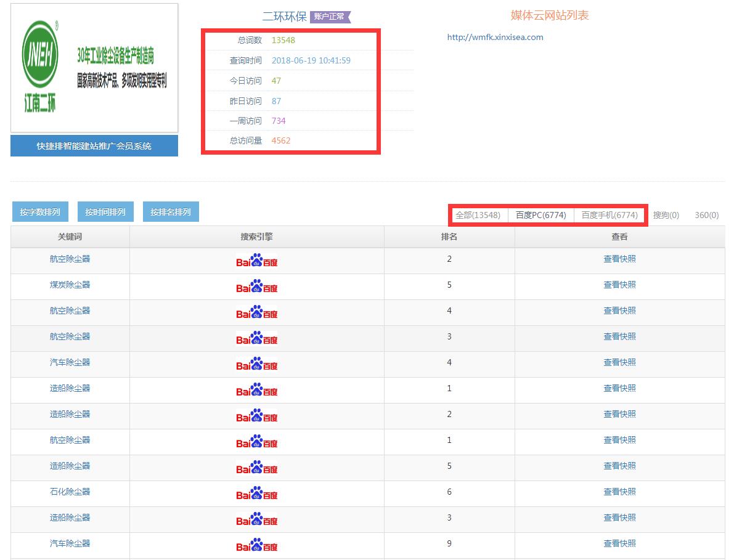The height and width of the screenshot is (560, 734).
Task: Open the wmfk.xinxisea.com website link
Action: tap(495, 37)
